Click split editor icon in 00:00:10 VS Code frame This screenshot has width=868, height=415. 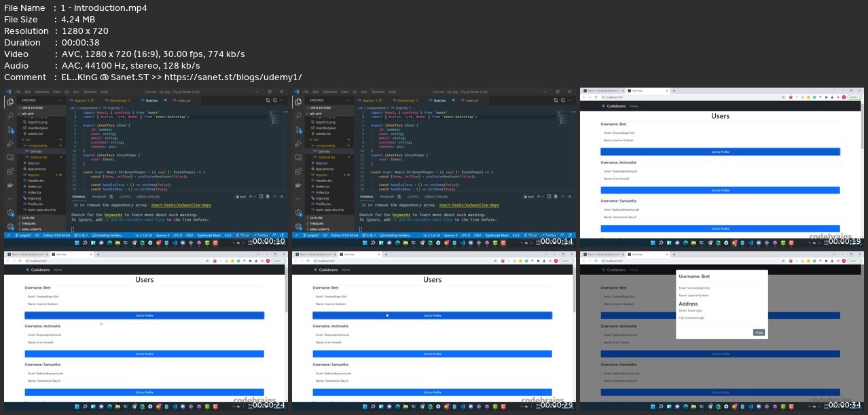click(274, 100)
